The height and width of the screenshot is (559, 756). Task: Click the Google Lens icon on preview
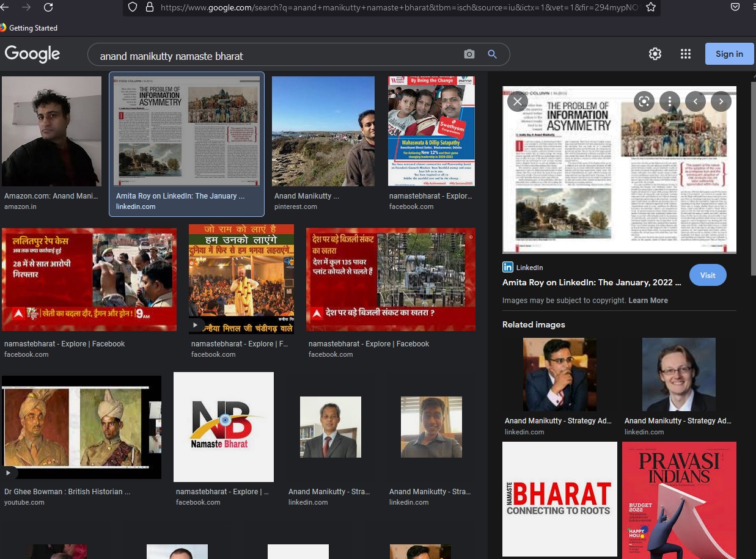click(644, 101)
